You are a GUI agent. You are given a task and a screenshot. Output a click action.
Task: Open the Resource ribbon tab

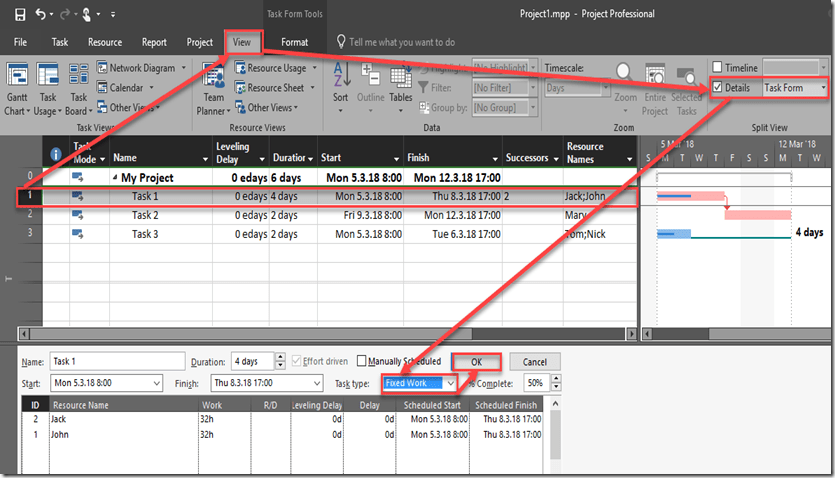[105, 42]
